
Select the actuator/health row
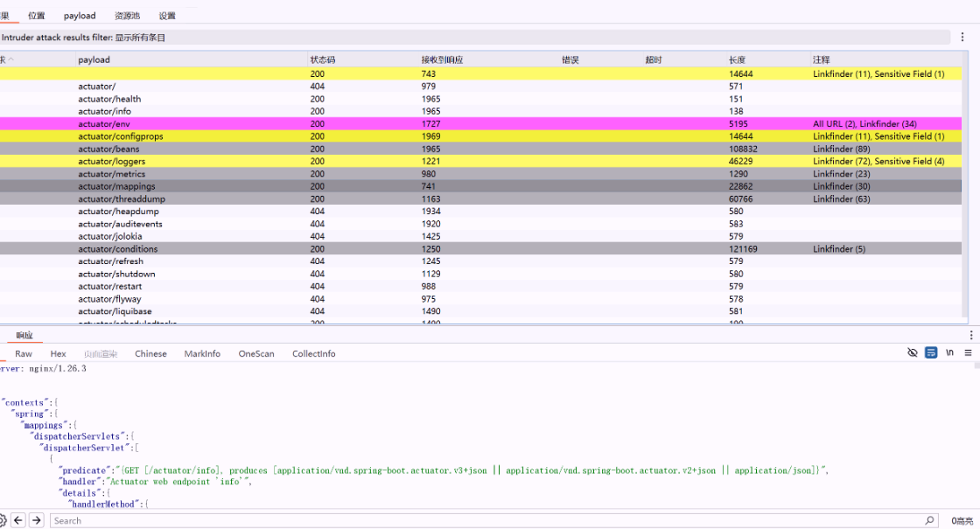(x=480, y=99)
